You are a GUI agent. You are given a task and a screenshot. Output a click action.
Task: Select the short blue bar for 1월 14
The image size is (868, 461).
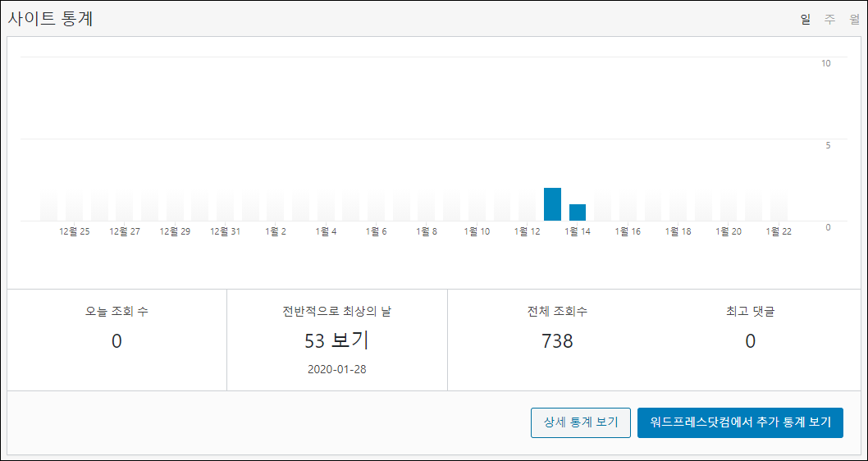click(x=578, y=212)
